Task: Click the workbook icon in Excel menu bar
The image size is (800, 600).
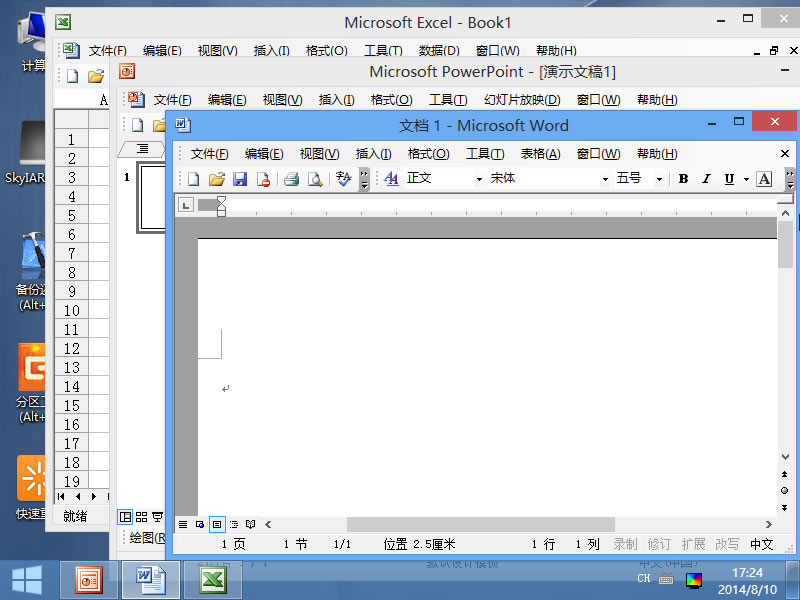Action: coord(71,50)
